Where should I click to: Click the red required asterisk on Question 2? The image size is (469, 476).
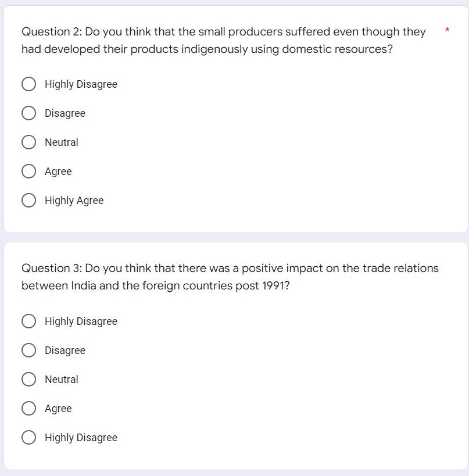point(447,30)
